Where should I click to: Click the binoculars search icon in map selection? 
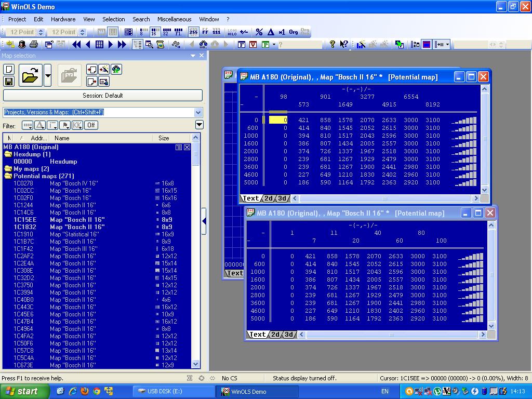pos(116,70)
